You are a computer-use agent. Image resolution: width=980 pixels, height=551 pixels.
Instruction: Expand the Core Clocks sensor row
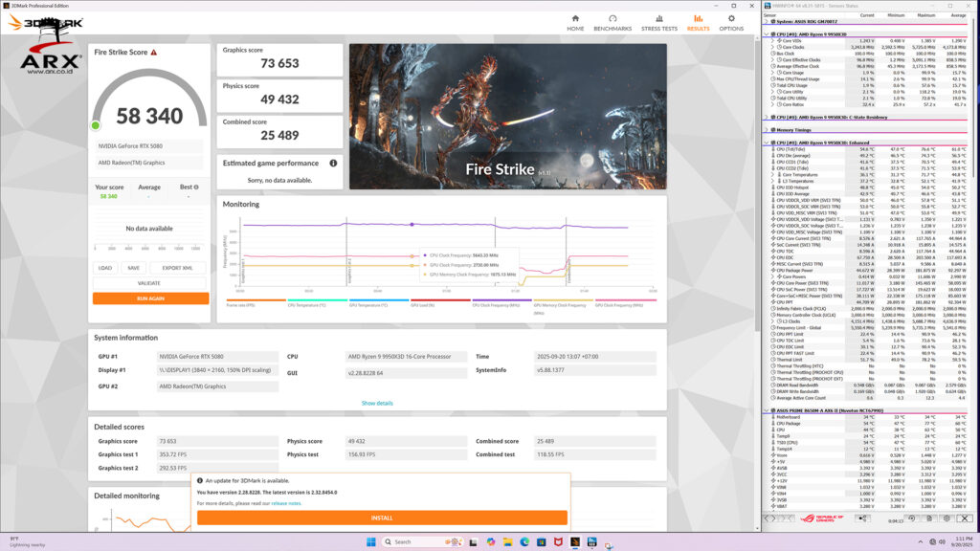point(774,46)
